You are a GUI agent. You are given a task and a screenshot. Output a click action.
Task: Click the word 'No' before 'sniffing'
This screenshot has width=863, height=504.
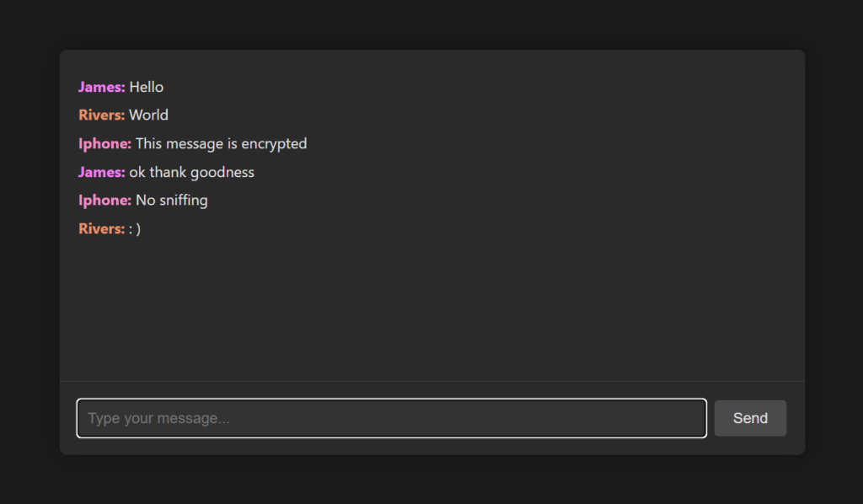[x=145, y=200]
